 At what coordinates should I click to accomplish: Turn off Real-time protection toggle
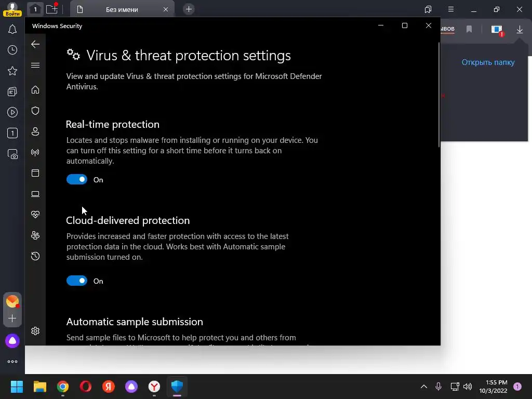click(x=77, y=179)
